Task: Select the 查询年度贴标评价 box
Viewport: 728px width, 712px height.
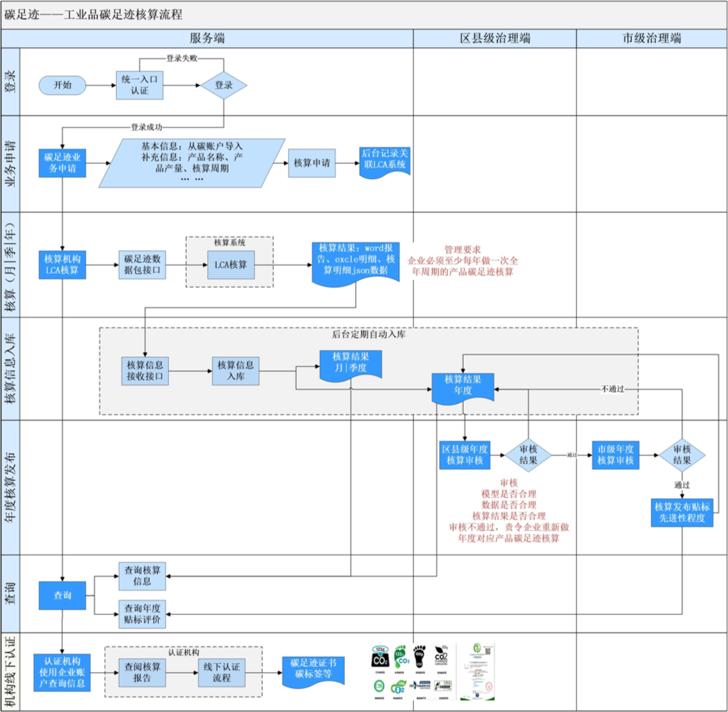Action: (x=142, y=614)
